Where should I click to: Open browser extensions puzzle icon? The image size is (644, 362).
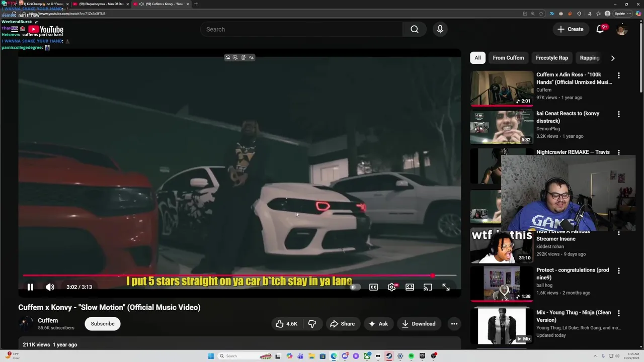click(x=579, y=14)
